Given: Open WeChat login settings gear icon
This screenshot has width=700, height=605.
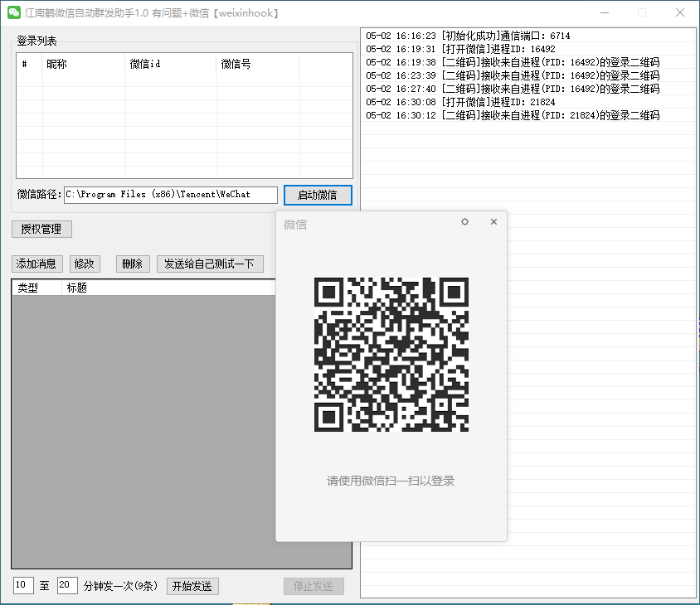Looking at the screenshot, I should [464, 222].
